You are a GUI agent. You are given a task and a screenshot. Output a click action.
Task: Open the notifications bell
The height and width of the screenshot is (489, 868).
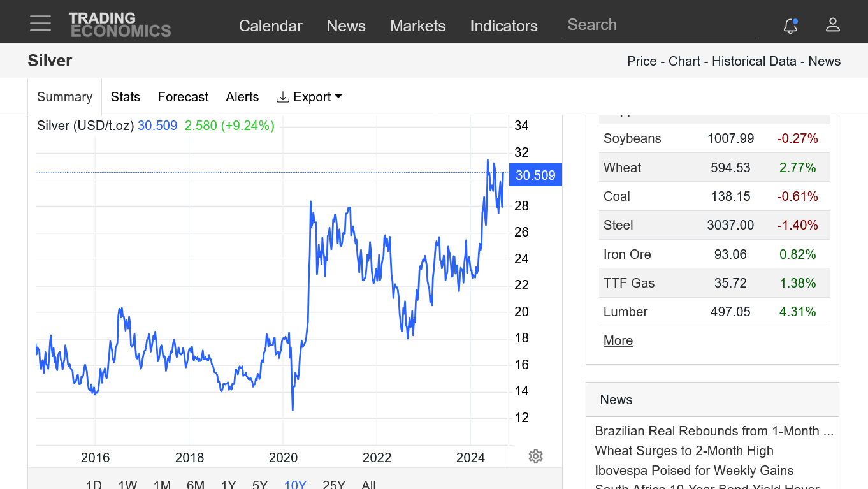point(790,26)
